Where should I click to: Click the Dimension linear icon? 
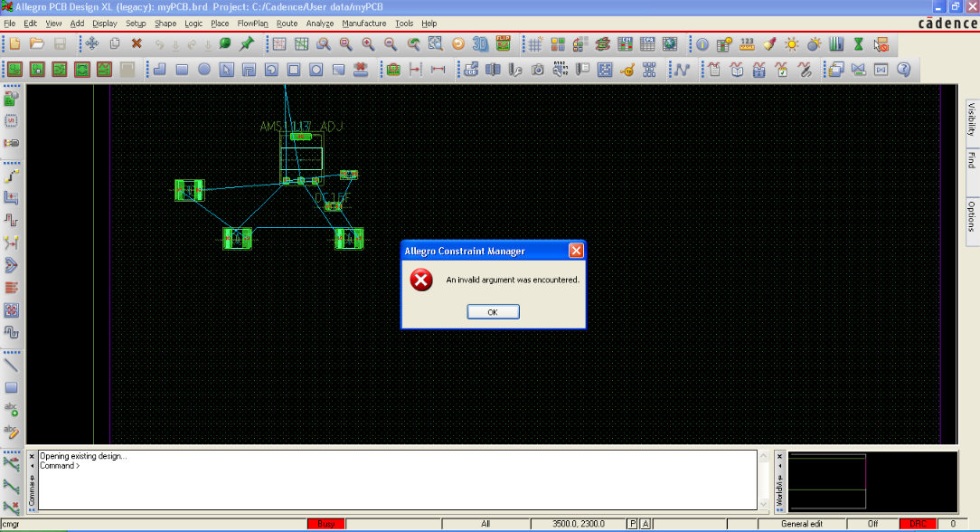(438, 70)
